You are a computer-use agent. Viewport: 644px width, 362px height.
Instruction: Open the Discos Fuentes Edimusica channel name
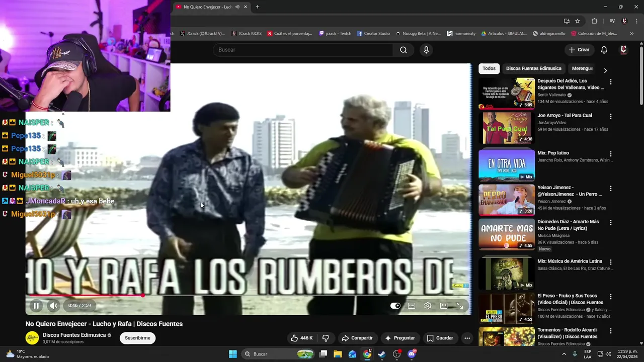(74, 335)
